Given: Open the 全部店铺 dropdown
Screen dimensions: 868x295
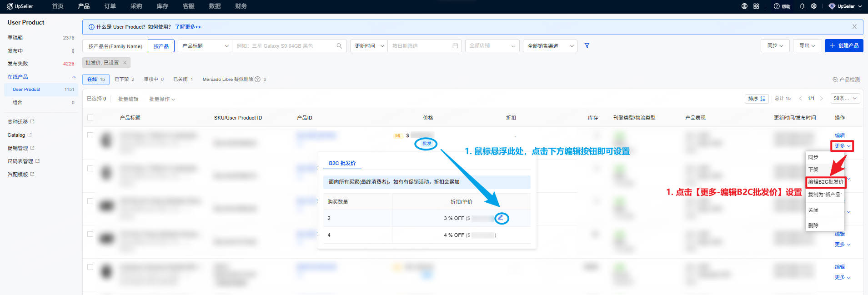Looking at the screenshot, I should point(492,46).
